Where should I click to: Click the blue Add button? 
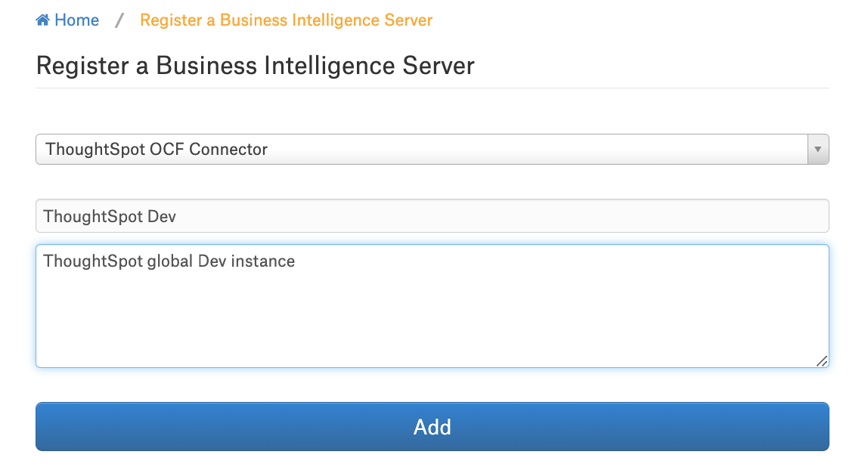[x=432, y=427]
